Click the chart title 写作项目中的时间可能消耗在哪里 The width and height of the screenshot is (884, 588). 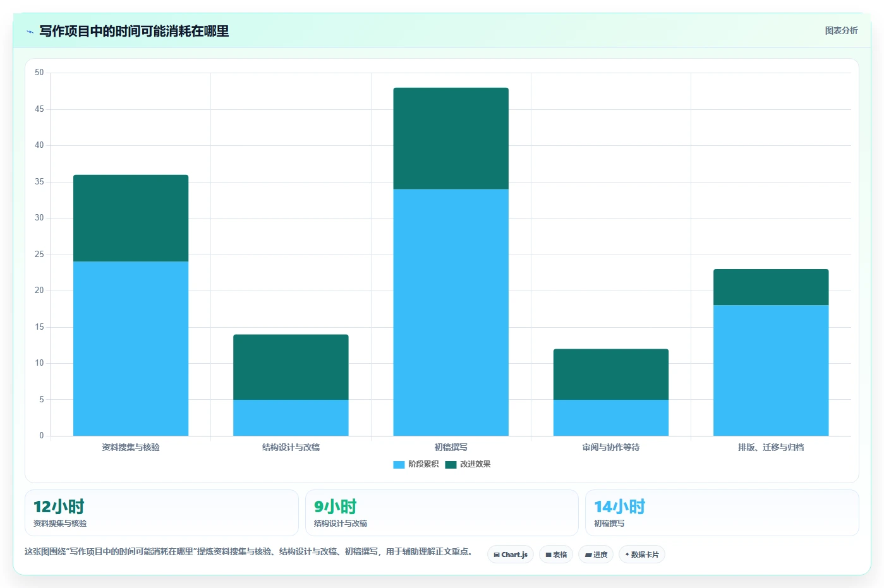[x=134, y=31]
